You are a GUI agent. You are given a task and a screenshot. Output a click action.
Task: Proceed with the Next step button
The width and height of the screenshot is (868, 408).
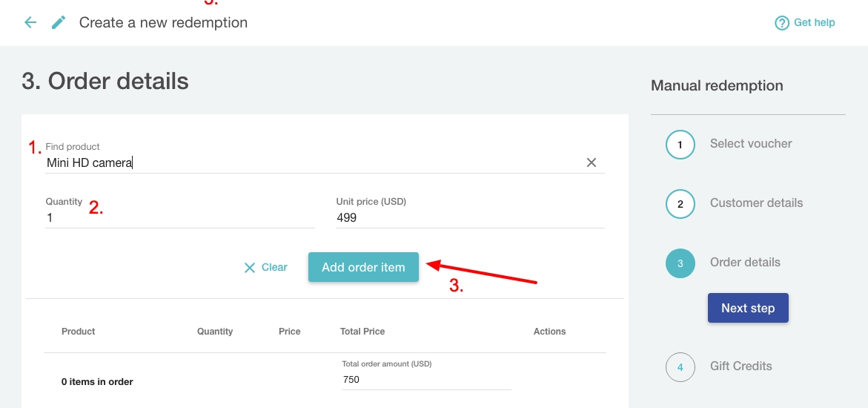(748, 308)
